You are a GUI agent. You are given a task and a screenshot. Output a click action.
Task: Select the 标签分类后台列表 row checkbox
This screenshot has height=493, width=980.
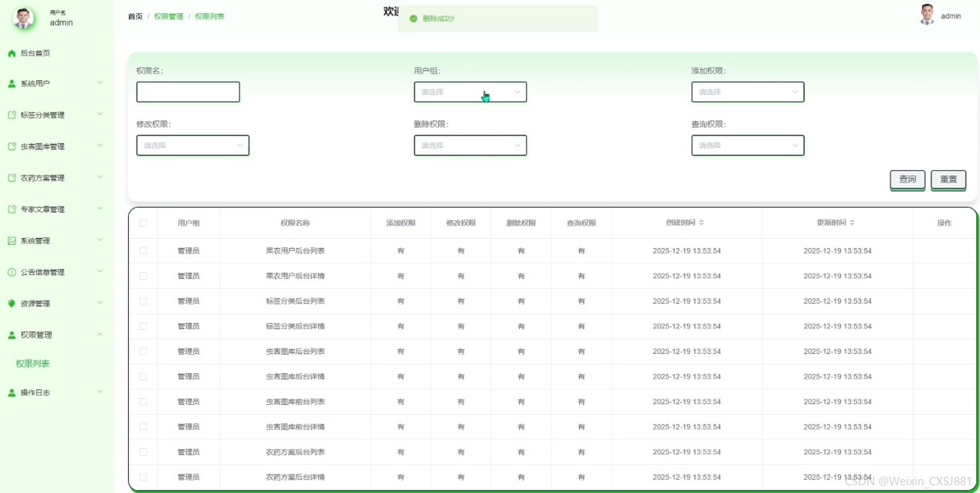143,301
